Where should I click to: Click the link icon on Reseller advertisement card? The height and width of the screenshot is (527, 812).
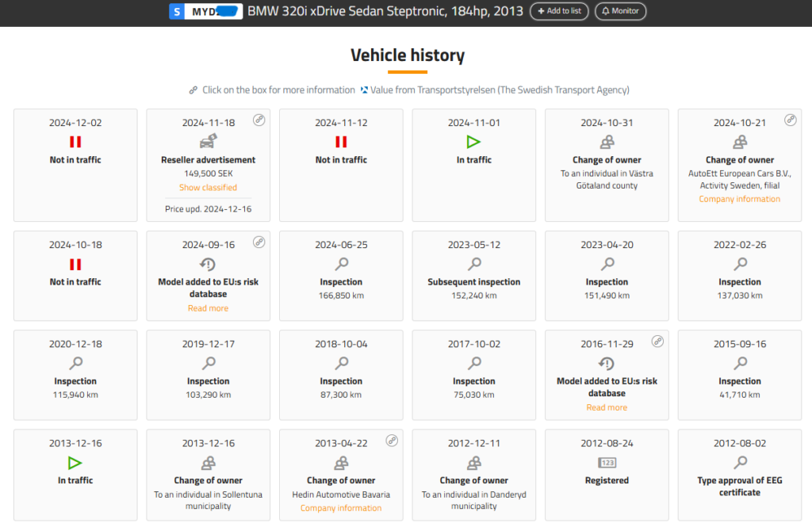(259, 120)
